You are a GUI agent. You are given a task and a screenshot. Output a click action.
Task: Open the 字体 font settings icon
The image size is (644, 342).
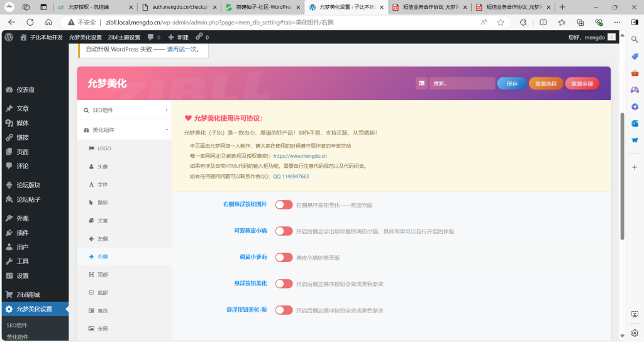(91, 184)
